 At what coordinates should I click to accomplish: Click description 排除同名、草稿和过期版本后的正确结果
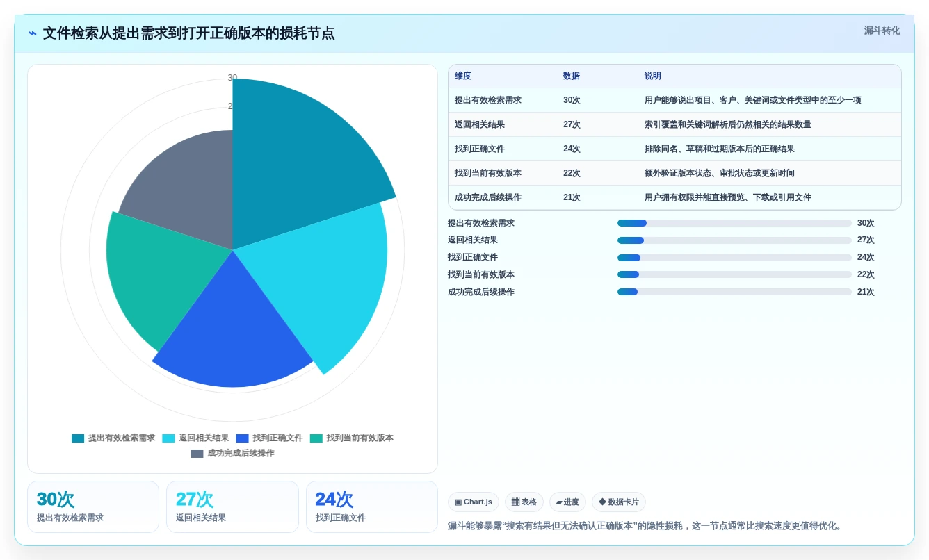(720, 149)
